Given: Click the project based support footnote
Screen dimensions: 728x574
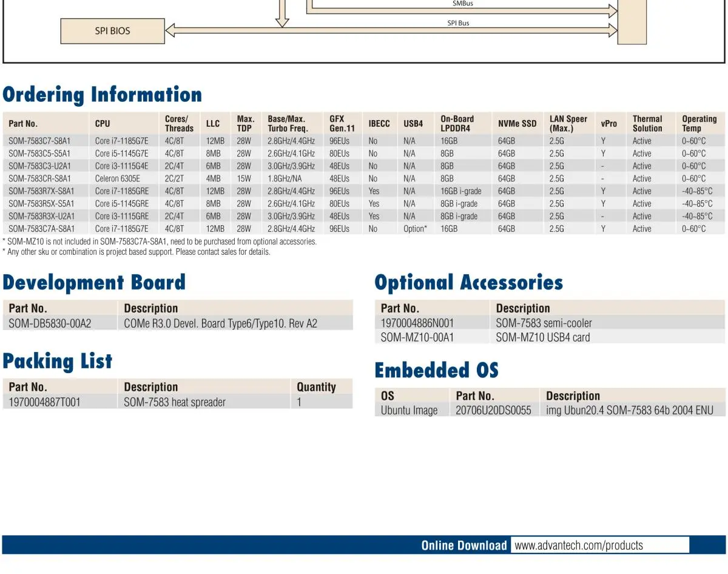Looking at the screenshot, I should click(136, 252).
